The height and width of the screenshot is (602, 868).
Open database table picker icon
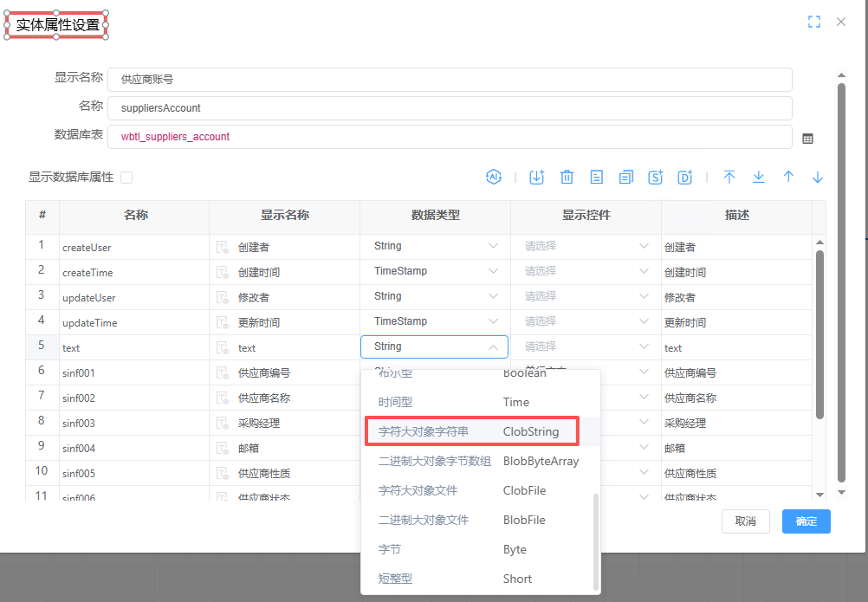click(x=807, y=138)
